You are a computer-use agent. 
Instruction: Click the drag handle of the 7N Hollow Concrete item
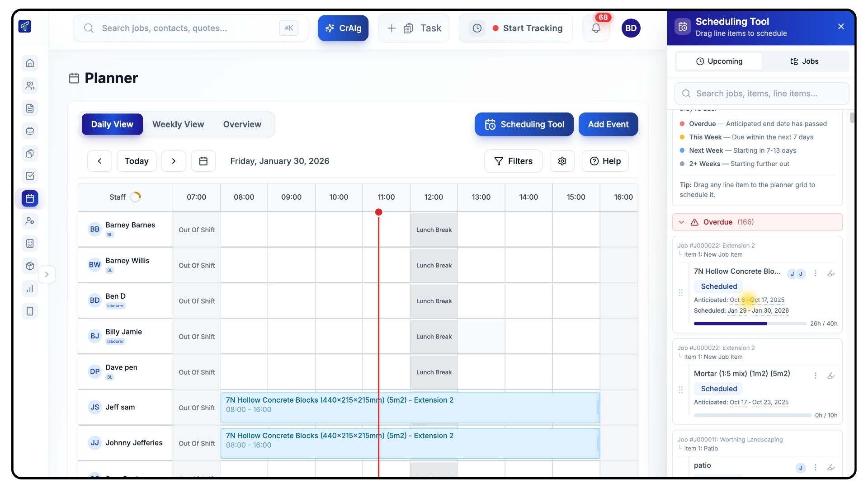tap(680, 293)
